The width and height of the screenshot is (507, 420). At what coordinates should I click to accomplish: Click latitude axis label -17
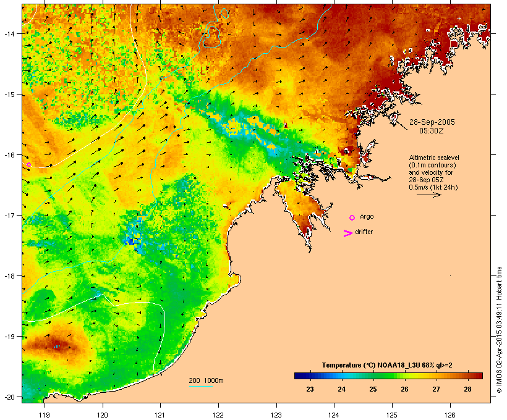(9, 215)
